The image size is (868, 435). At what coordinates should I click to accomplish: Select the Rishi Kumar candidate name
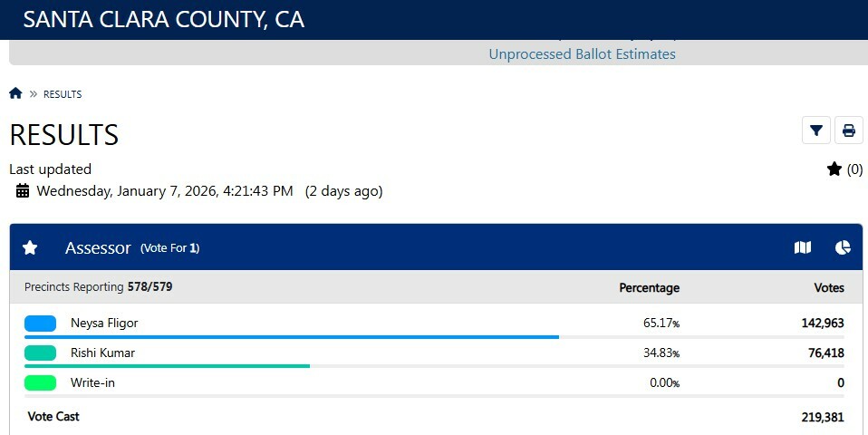click(x=102, y=353)
